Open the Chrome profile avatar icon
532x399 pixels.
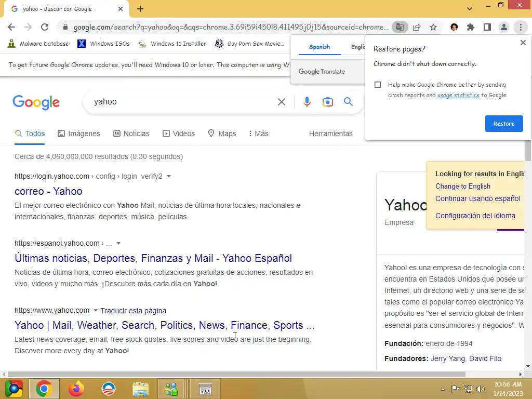pos(504,27)
